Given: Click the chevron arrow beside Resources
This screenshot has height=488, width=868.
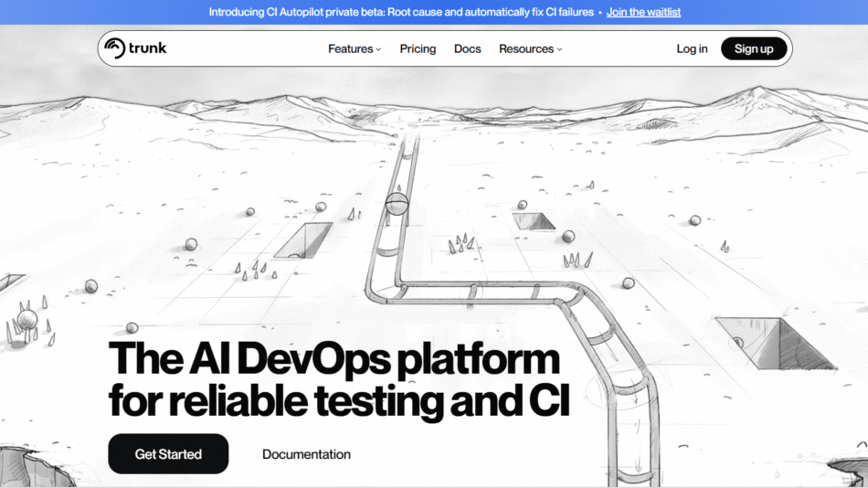Looking at the screenshot, I should (x=559, y=49).
